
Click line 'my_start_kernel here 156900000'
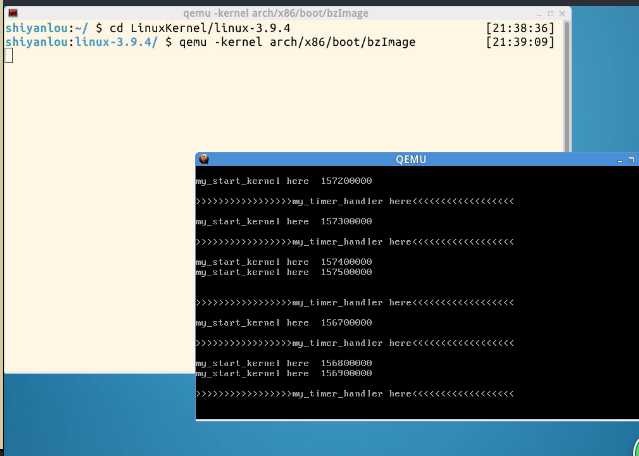tap(284, 373)
